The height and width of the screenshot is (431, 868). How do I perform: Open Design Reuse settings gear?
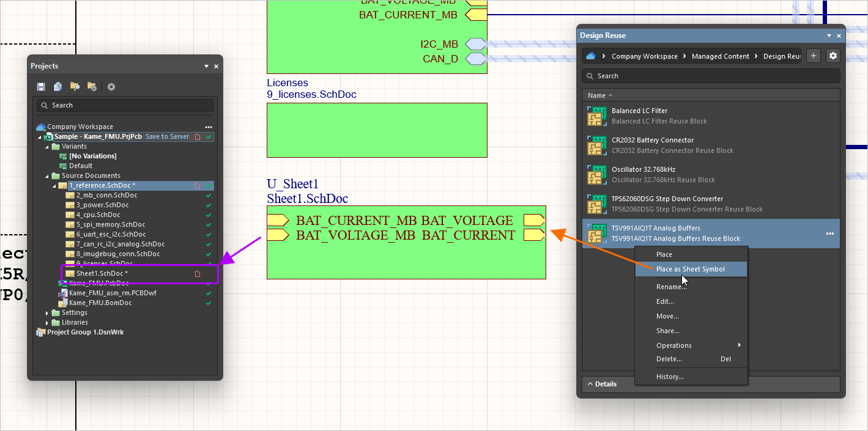point(833,56)
